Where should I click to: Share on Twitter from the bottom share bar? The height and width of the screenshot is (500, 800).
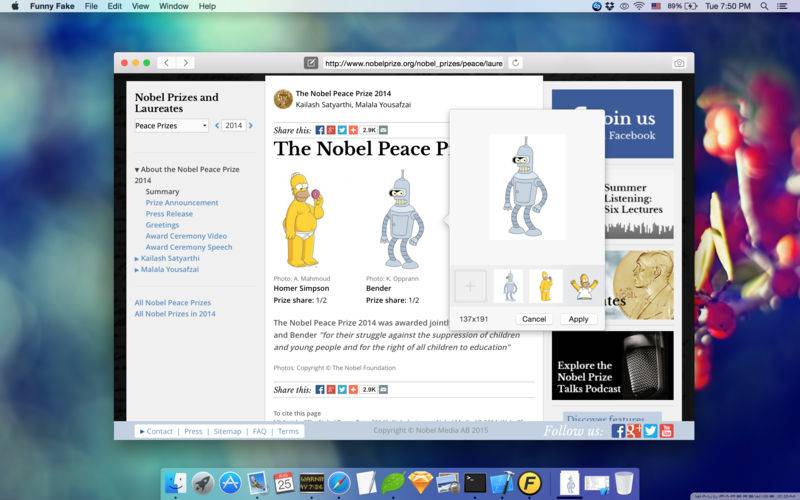342,389
